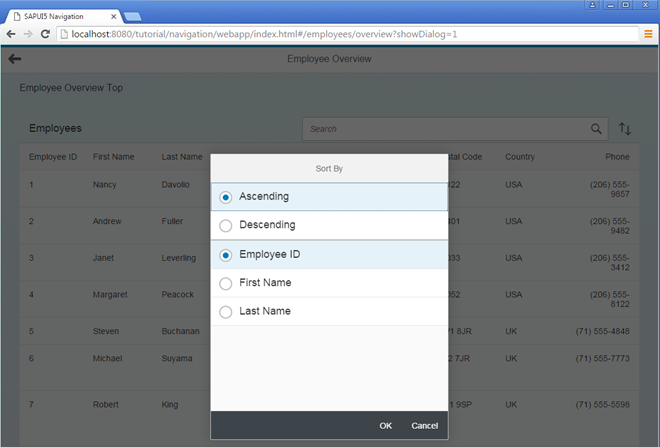The width and height of the screenshot is (660, 447).
Task: Select the Descending sort order option
Action: click(x=226, y=226)
